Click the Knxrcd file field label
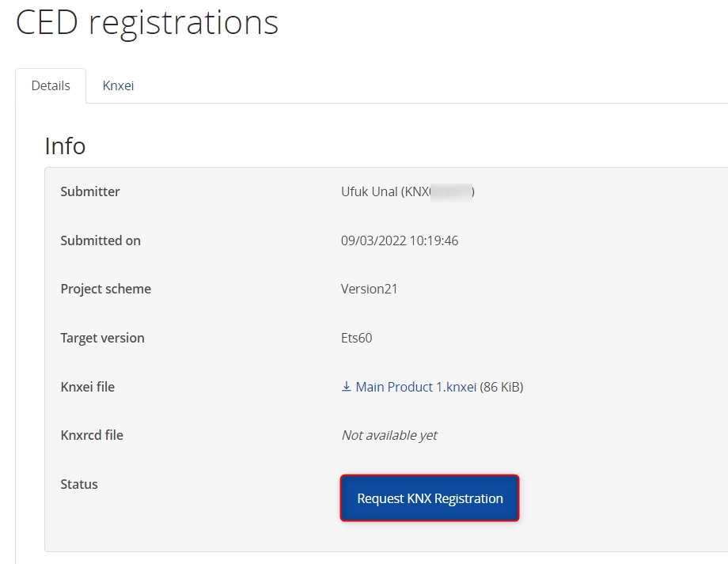The height and width of the screenshot is (564, 728). coord(90,435)
